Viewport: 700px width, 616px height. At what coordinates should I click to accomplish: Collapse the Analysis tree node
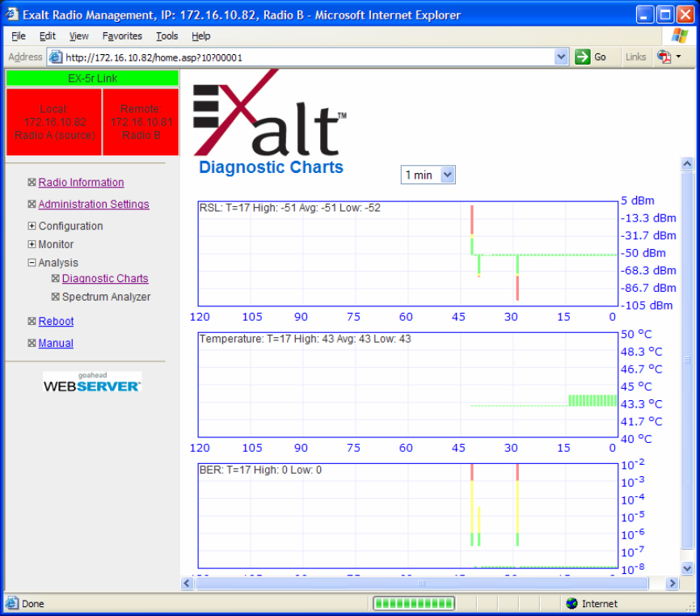[32, 263]
